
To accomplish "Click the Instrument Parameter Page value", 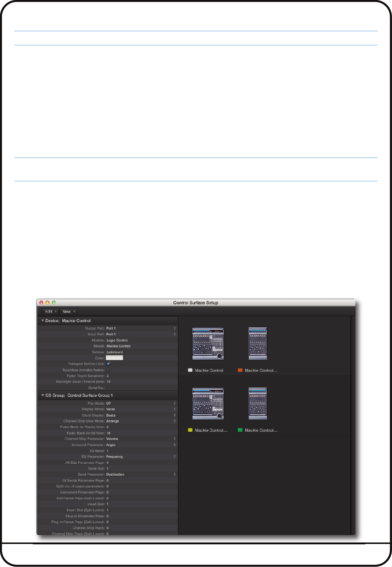I will coord(107,492).
